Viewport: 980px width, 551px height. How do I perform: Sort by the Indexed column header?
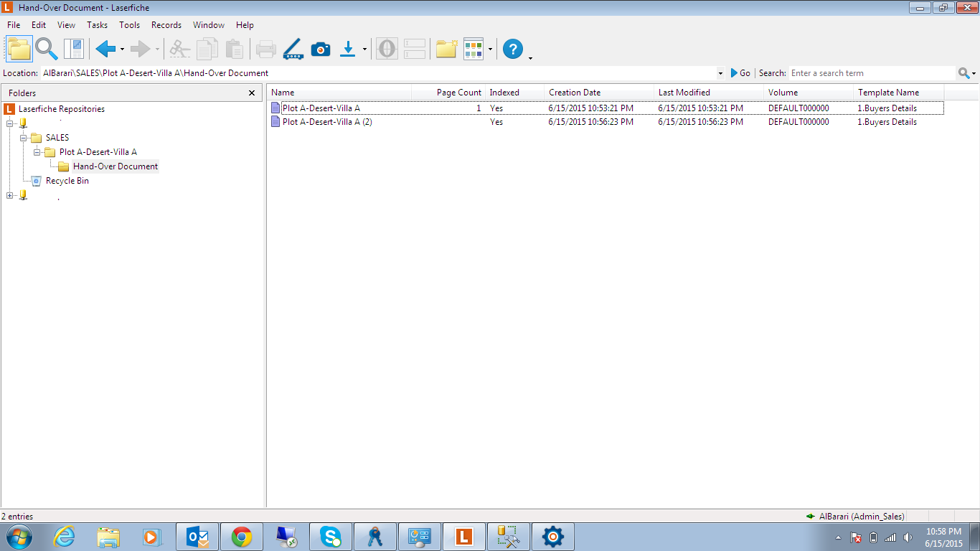tap(516, 93)
